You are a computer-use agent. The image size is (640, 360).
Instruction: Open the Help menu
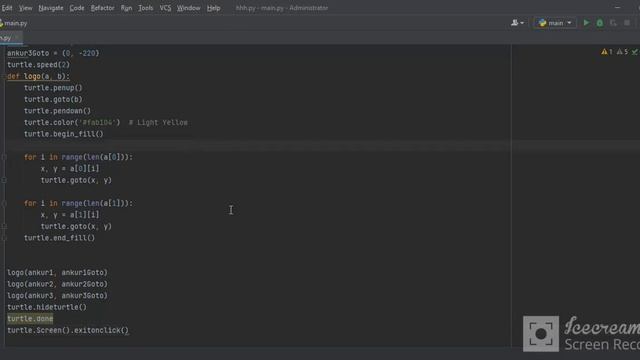coord(213,8)
